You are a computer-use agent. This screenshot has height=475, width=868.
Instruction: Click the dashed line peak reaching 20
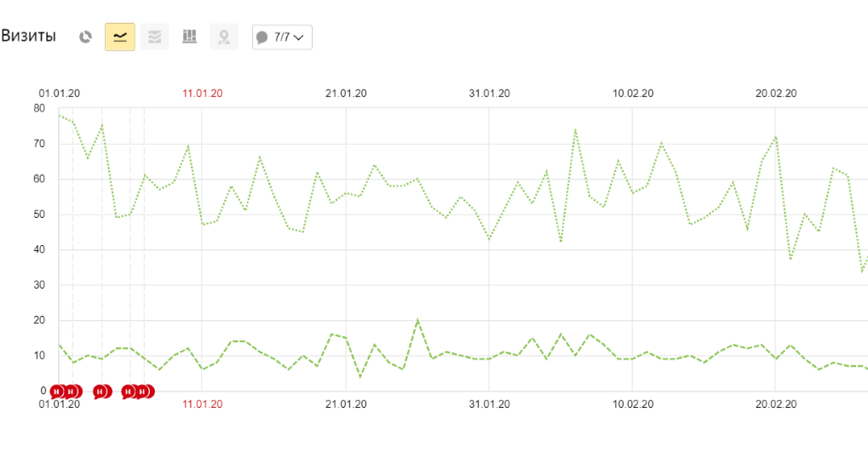tap(417, 320)
